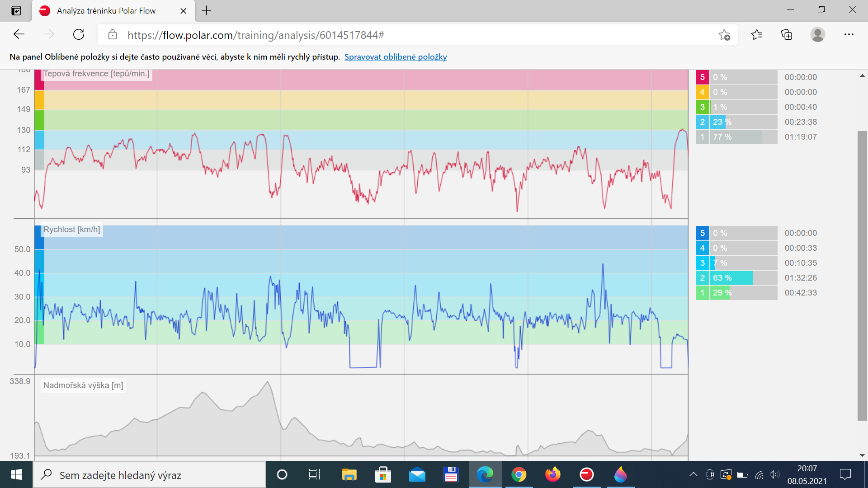This screenshot has height=488, width=868.
Task: Click the address bar URL
Action: coord(255,35)
